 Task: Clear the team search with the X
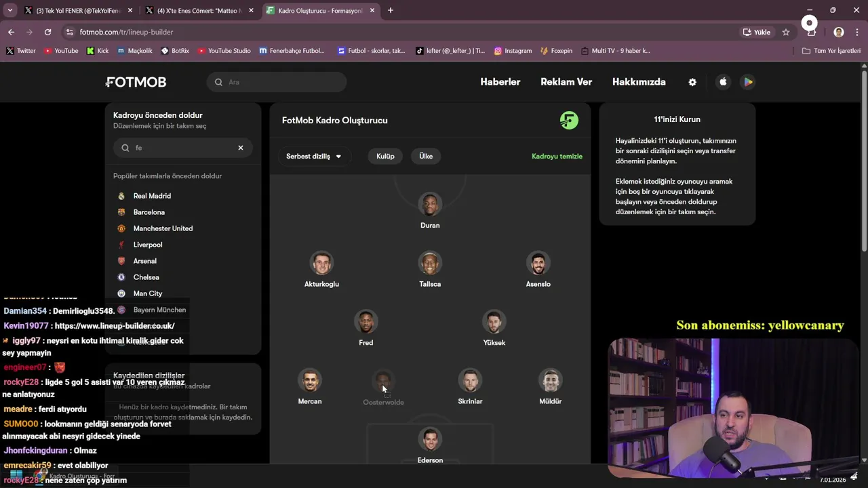coord(241,148)
